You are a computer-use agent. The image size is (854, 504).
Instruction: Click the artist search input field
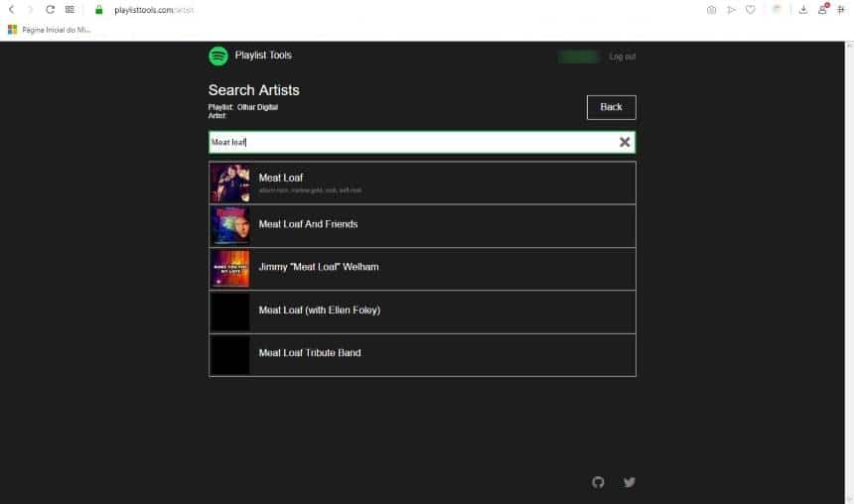(x=413, y=142)
